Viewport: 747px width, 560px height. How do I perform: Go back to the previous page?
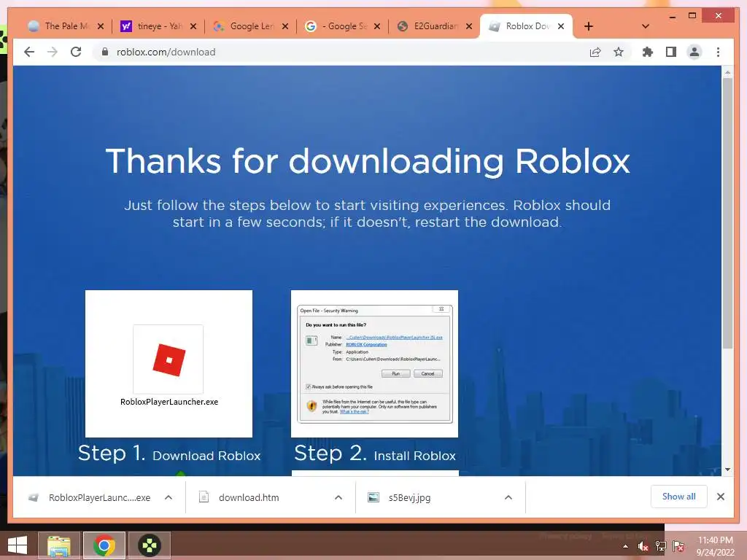click(29, 52)
